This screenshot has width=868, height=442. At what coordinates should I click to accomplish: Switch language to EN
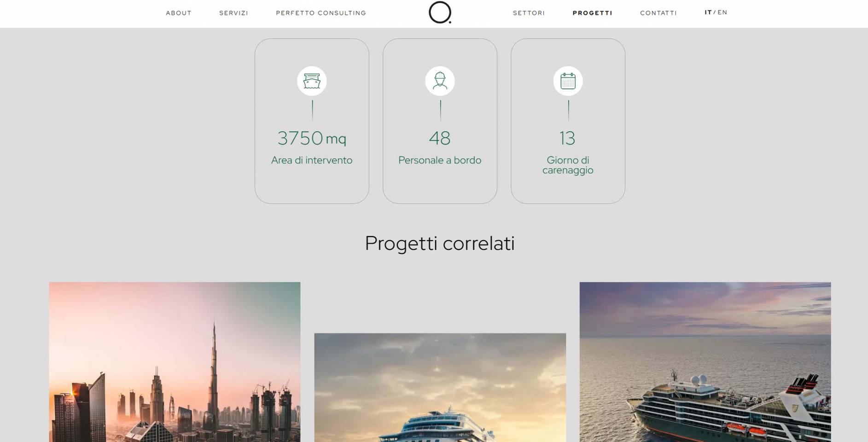(x=722, y=12)
